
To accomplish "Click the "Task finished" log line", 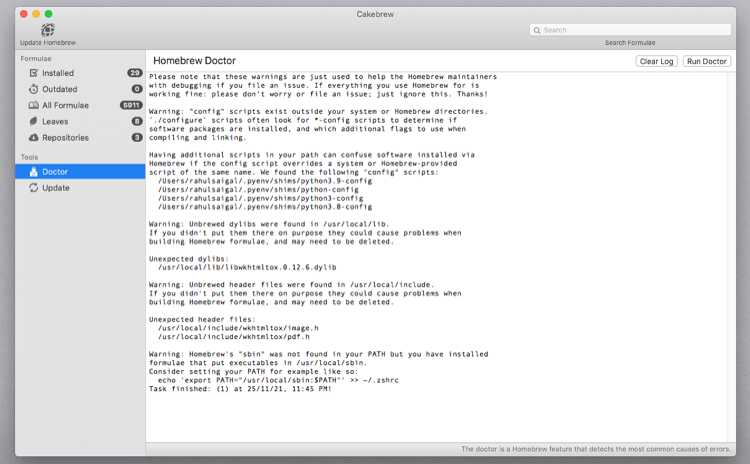I will pyautogui.click(x=240, y=389).
